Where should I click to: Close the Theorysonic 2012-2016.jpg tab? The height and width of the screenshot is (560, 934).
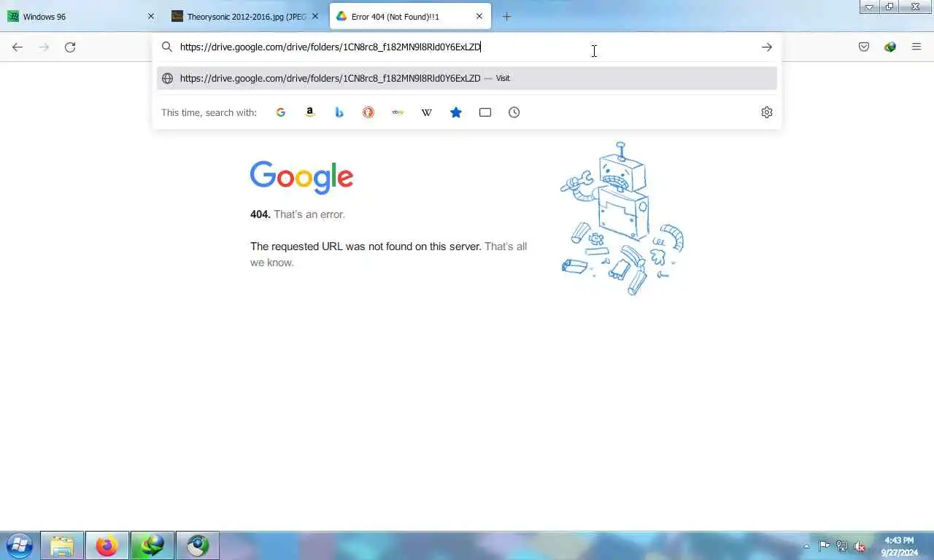pos(315,16)
